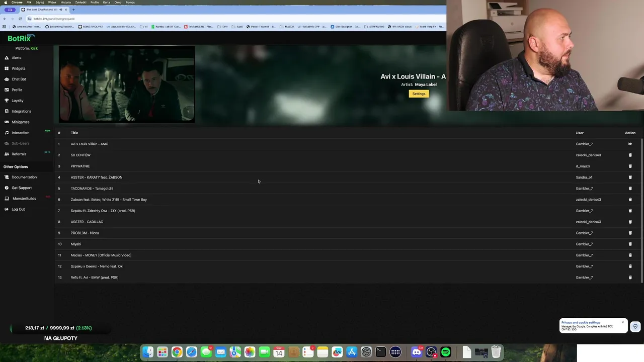Select song title 'PRYWATNIE'
Screen dimensions: 644x362
[80, 166]
